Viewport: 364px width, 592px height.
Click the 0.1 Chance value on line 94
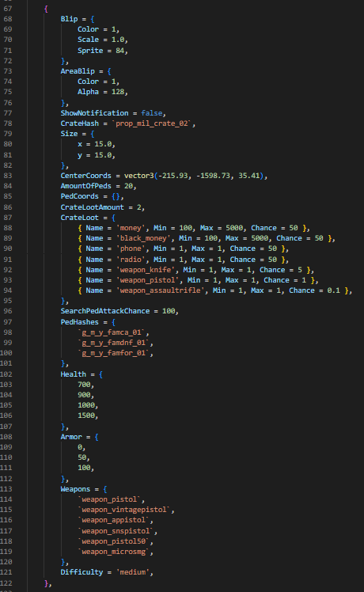pyautogui.click(x=333, y=290)
